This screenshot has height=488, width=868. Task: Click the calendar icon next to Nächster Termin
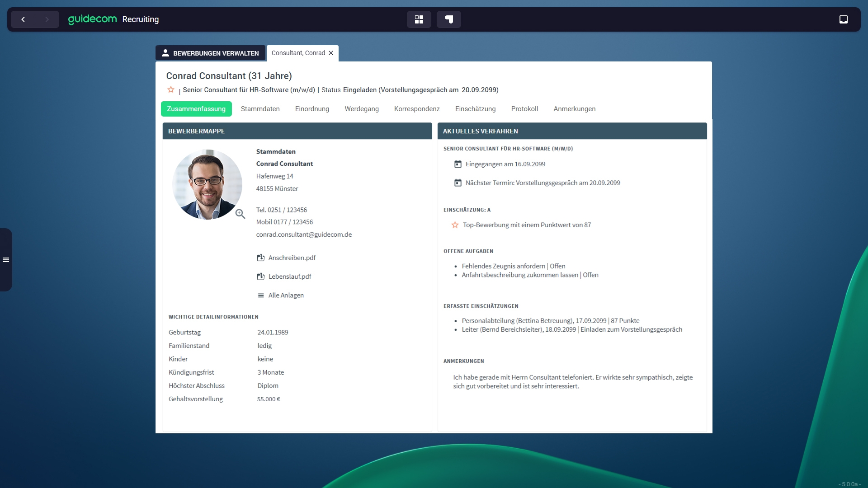pos(458,183)
